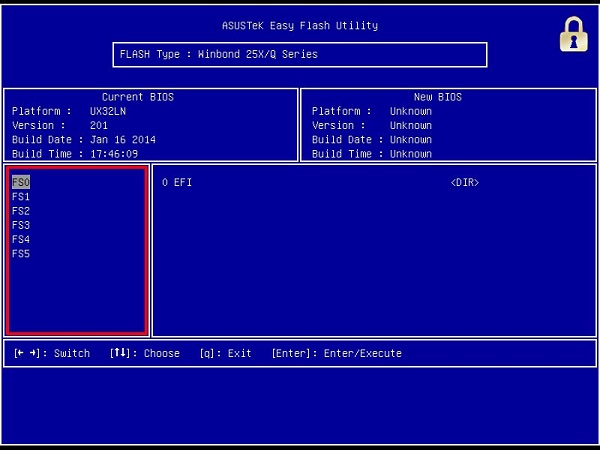Click the padlock icon in top-right corner
Viewport: 600px width, 450px height.
point(573,35)
